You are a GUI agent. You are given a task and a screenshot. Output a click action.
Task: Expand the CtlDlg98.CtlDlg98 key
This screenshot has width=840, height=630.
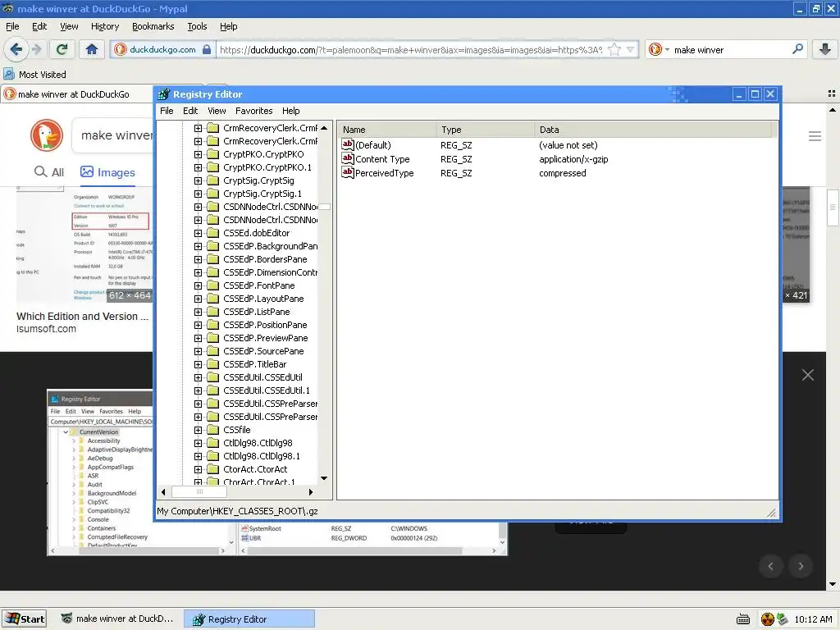198,443
